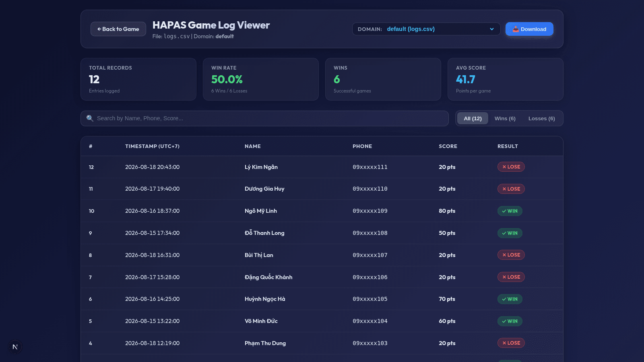Switch to the Losses (6) filter
This screenshot has height=362, width=644.
coord(541,118)
